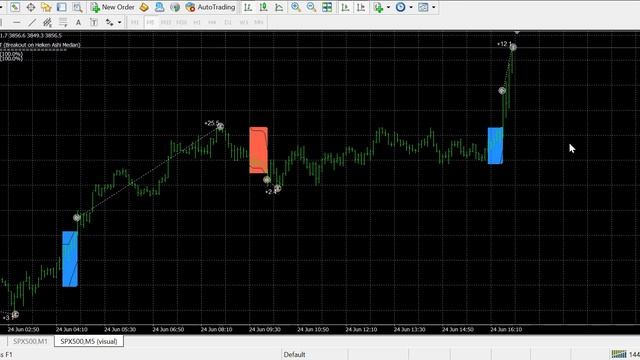Click the '24 Jun 09:30' time label
640x360 pixels.
pos(264,329)
